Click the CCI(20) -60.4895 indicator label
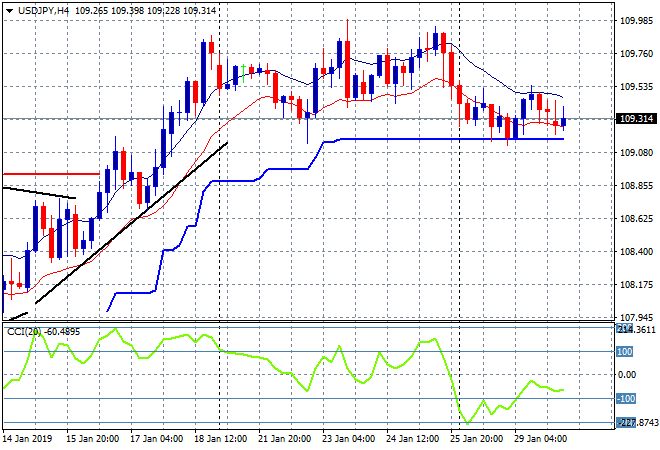This screenshot has height=450, width=660. tap(43, 332)
